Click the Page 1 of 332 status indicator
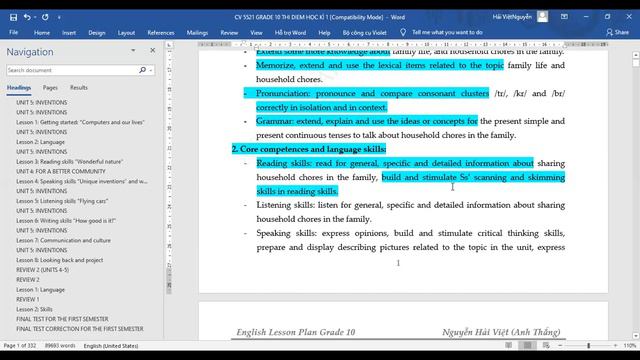This screenshot has height=360, width=640. pyautogui.click(x=20, y=346)
